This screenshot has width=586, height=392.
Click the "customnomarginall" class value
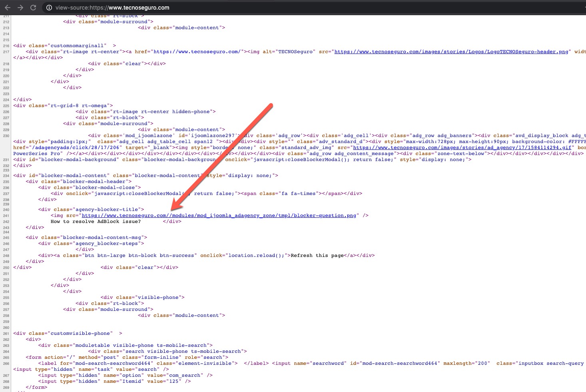[x=77, y=46]
